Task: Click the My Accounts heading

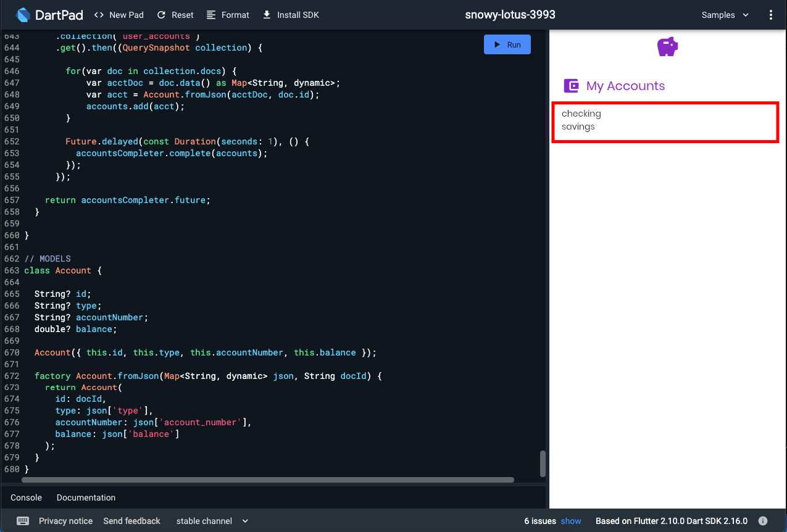Action: 625,86
